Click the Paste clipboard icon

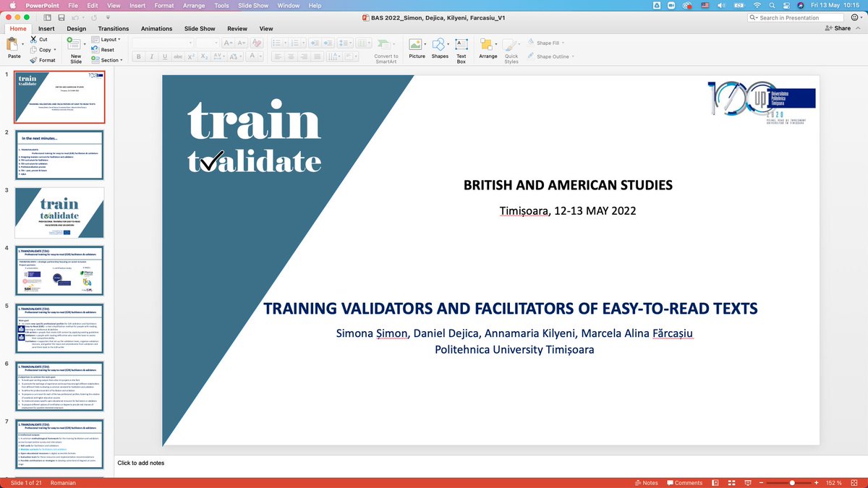coord(14,46)
